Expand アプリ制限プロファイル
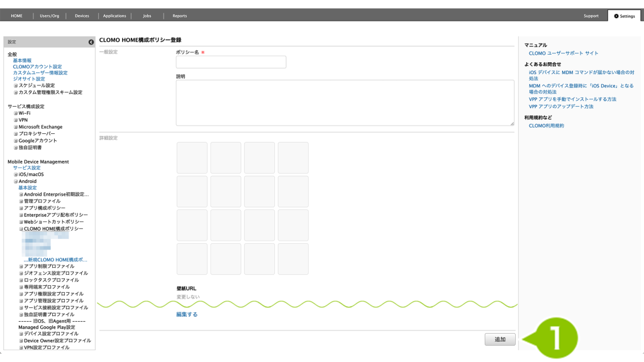The width and height of the screenshot is (644, 362). (21, 266)
